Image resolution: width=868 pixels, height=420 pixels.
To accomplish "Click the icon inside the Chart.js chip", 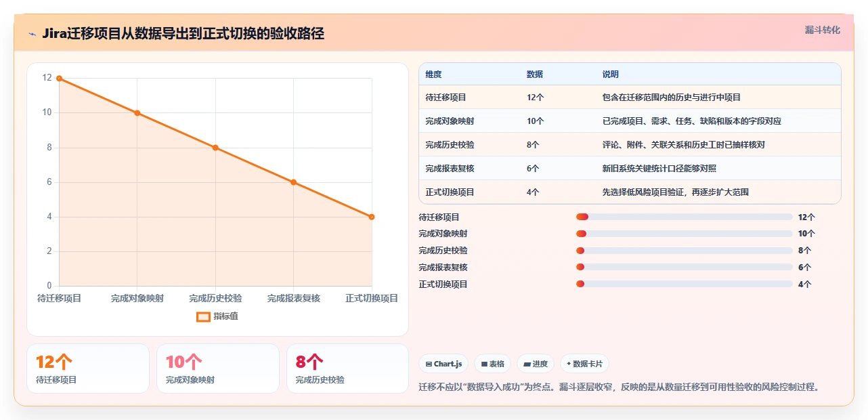I will [x=429, y=364].
